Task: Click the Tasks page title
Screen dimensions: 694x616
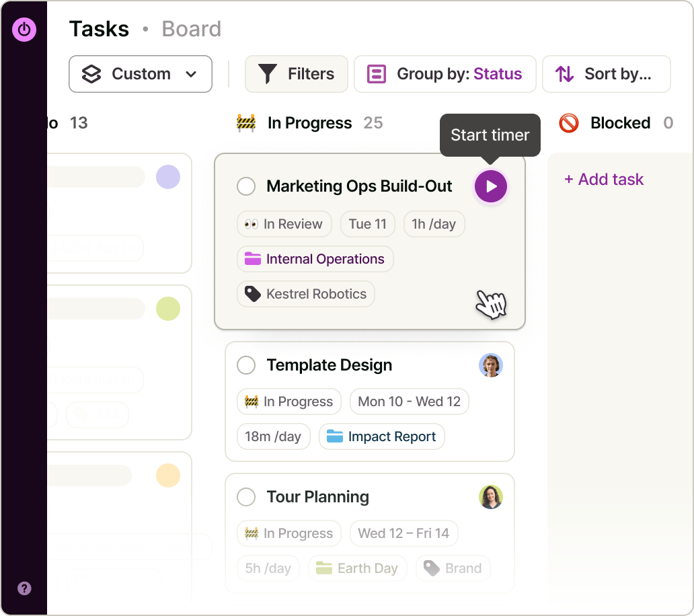Action: tap(99, 29)
